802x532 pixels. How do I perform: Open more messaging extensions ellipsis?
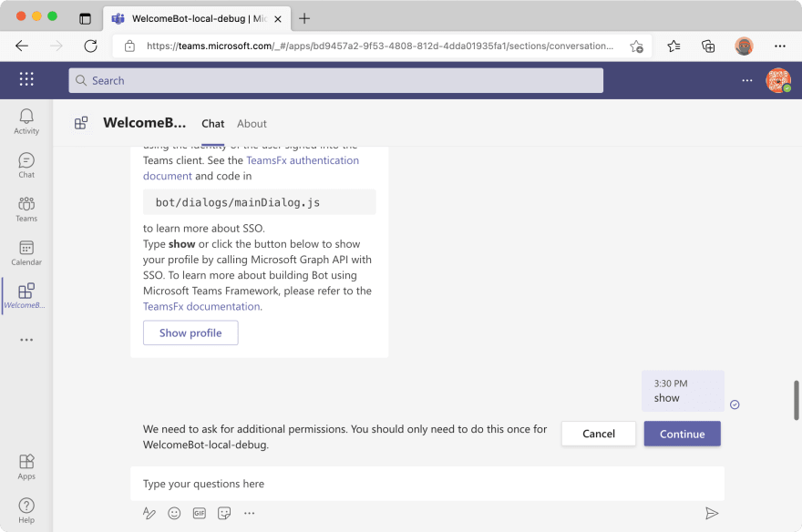pyautogui.click(x=249, y=513)
